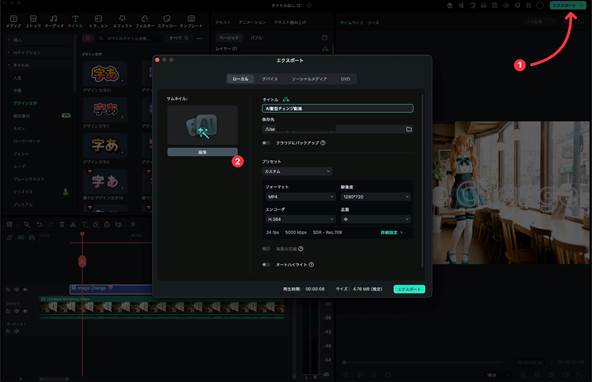
Task: Select the タイトル text icon in toolbar
Action: 76,18
